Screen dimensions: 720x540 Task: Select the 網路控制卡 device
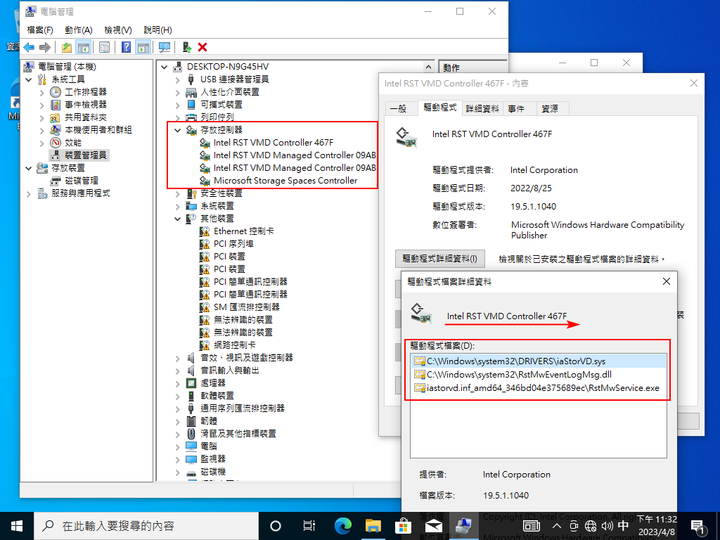[x=235, y=345]
